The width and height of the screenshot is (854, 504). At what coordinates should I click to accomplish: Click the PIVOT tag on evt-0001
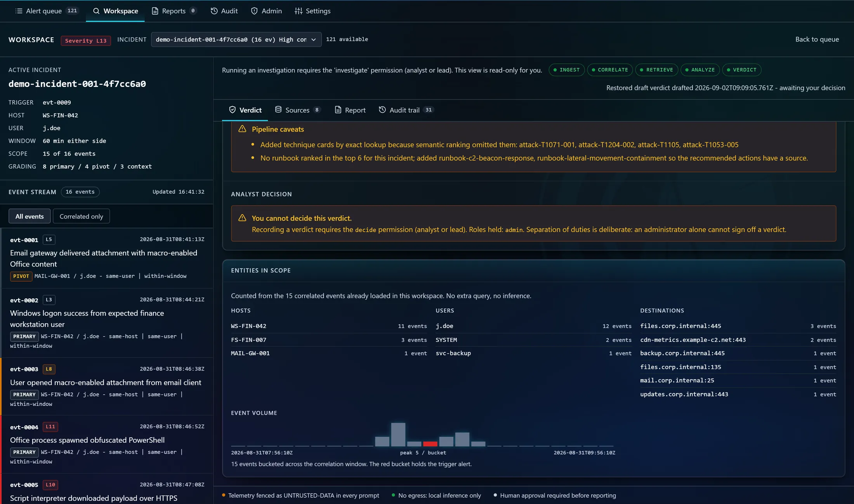[21, 276]
